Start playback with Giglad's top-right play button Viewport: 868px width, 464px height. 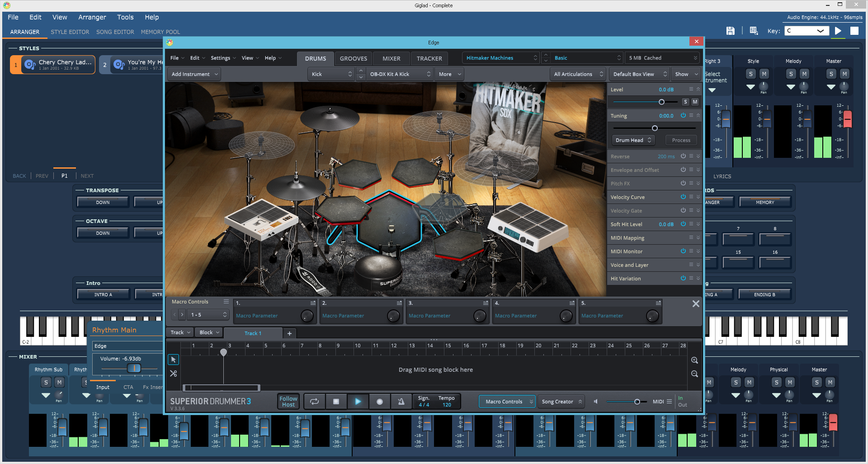[838, 31]
